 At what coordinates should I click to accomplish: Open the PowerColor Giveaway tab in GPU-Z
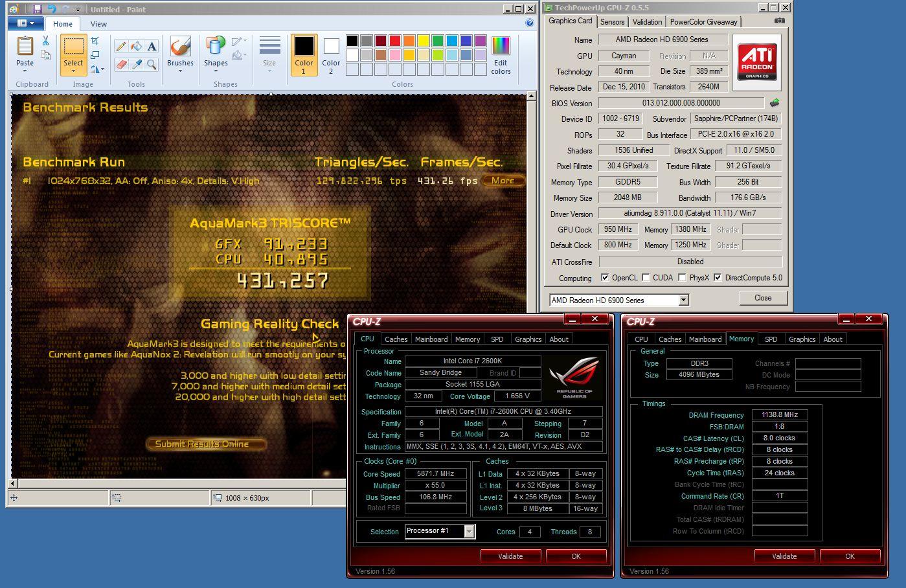(703, 22)
